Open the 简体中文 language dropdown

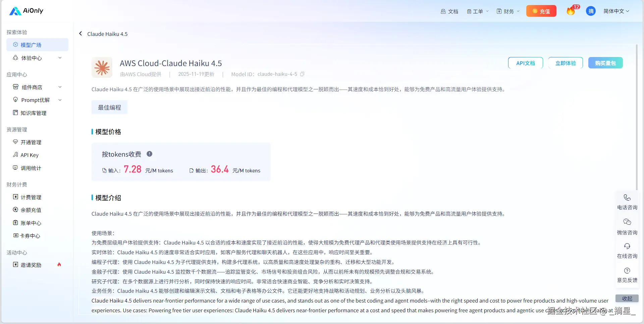click(616, 11)
